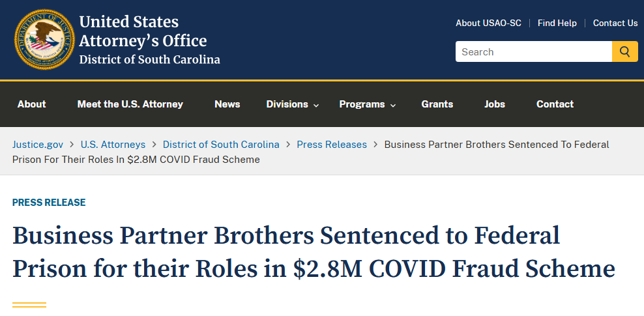Expand the Programs dropdown chevron

click(392, 106)
